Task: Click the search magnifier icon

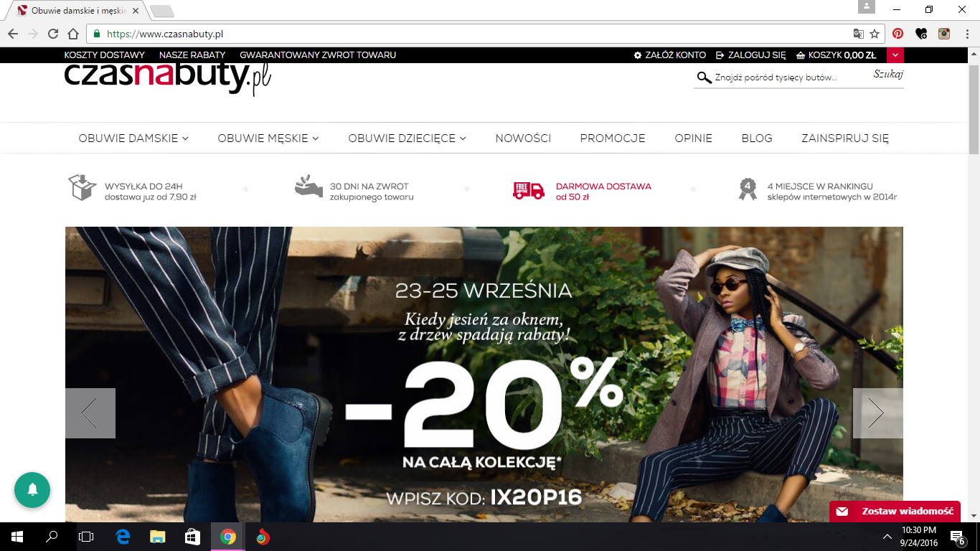Action: coord(704,77)
